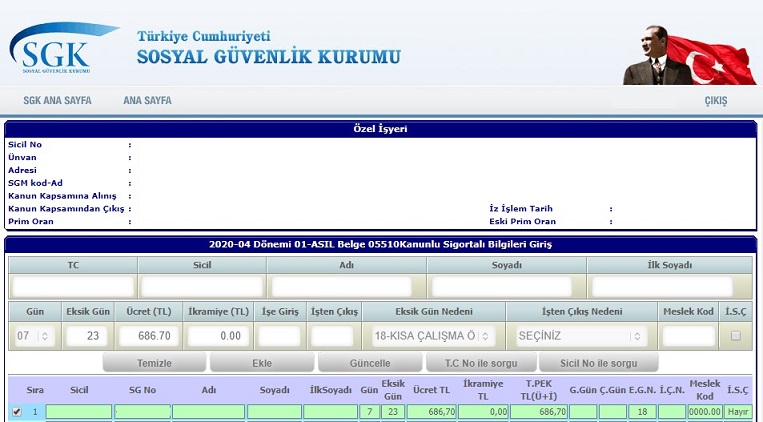Image resolution: width=763 pixels, height=422 pixels.
Task: Click the Eski Prim Oran label
Action: point(523,221)
